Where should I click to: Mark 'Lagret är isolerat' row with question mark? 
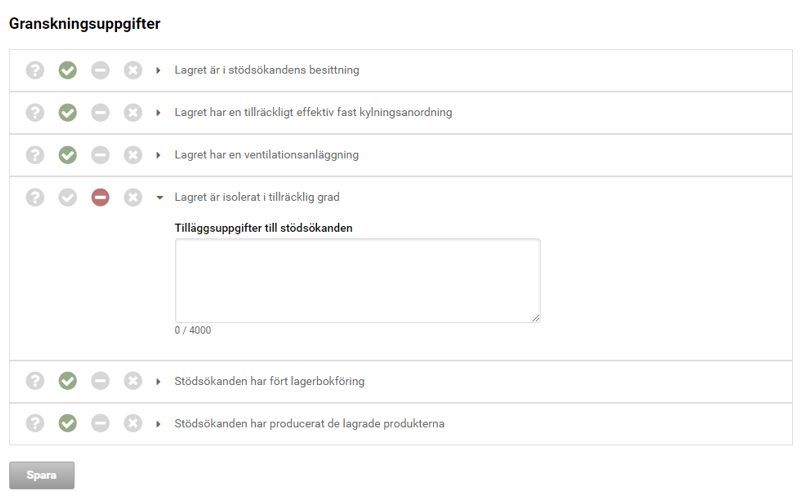tap(35, 197)
